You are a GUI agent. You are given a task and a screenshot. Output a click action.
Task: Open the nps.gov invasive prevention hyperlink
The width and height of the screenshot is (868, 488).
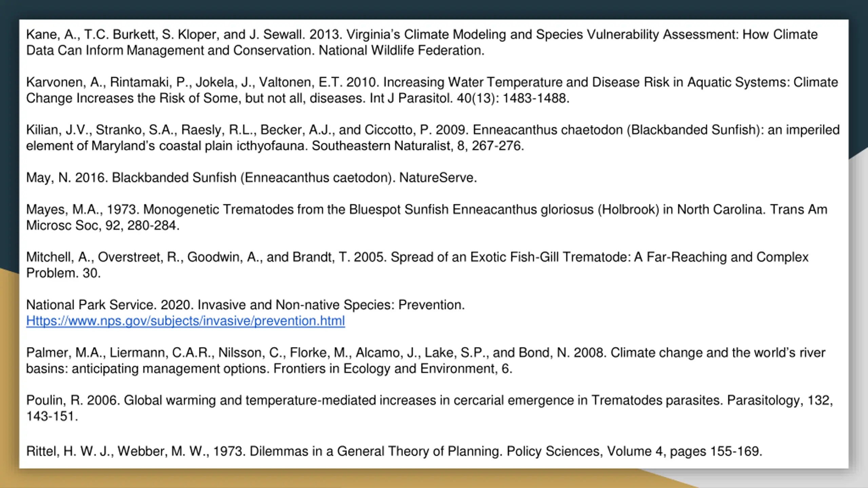[x=185, y=321]
